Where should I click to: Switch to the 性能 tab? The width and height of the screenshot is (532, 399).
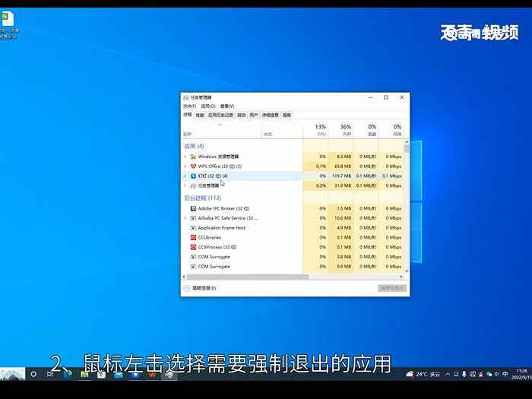pyautogui.click(x=200, y=115)
